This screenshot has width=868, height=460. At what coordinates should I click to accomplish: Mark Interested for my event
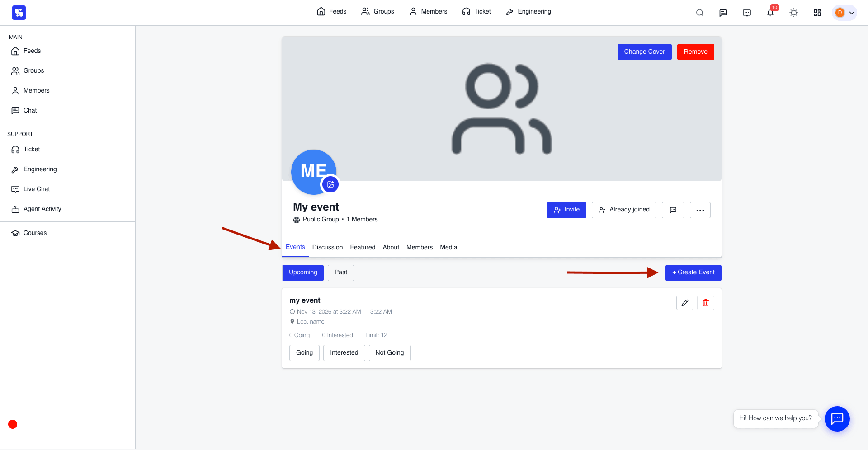[x=344, y=353]
